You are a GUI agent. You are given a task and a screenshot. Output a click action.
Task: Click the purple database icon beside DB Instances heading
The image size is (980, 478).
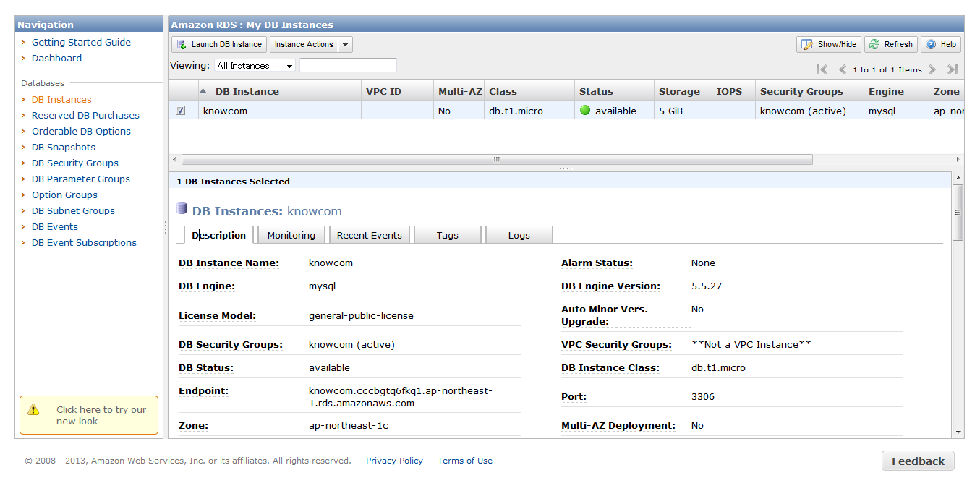click(x=182, y=210)
